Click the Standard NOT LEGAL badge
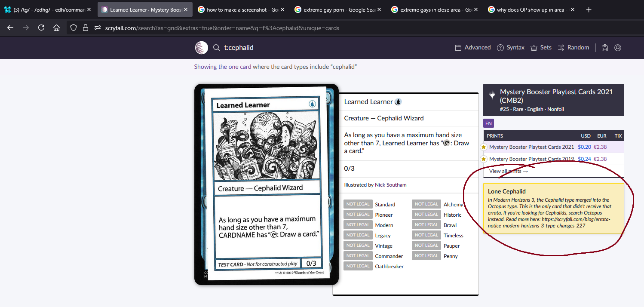The image size is (644, 307). (357, 204)
